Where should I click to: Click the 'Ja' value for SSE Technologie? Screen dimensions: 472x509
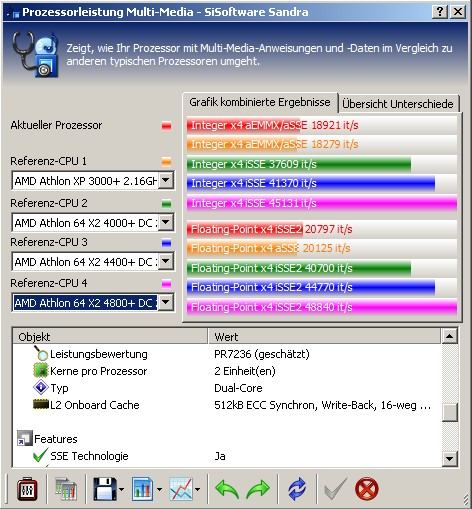(x=220, y=456)
